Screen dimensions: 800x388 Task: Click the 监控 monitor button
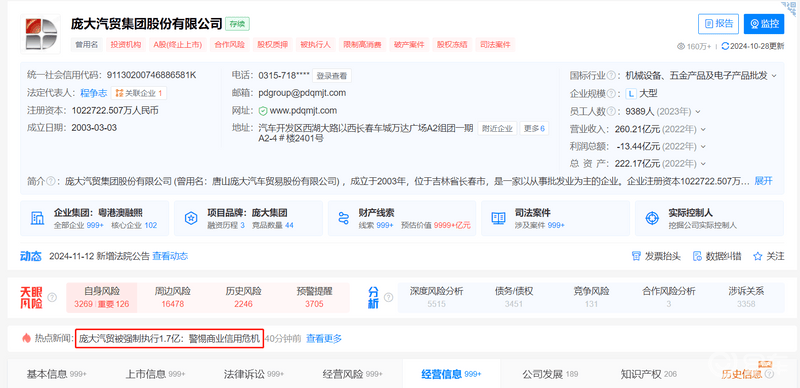(764, 23)
